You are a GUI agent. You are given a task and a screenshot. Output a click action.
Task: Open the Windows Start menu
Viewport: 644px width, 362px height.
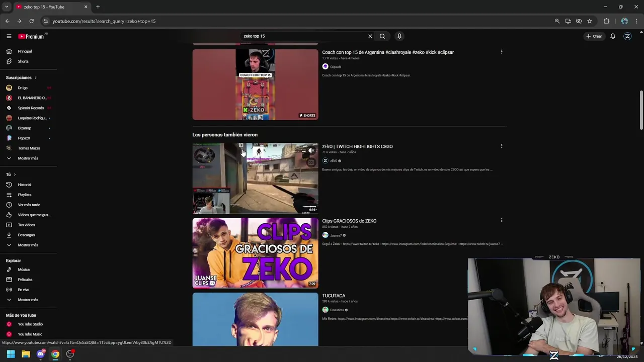point(11,354)
